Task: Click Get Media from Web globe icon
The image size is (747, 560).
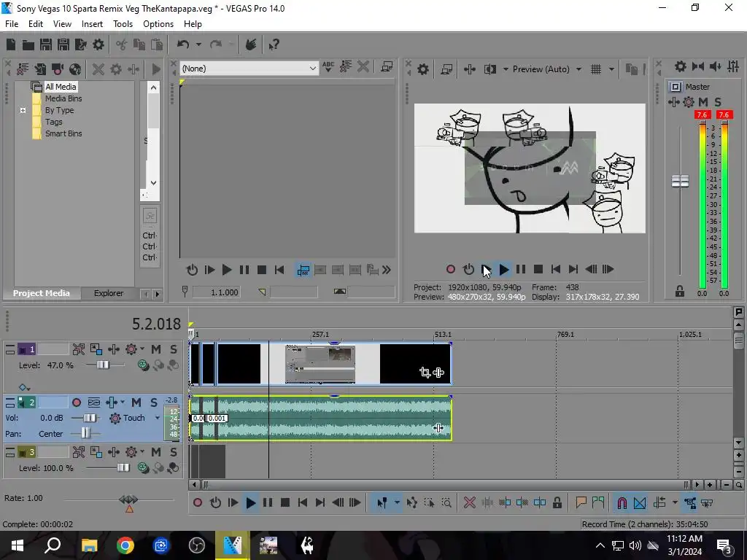Action: [75, 69]
